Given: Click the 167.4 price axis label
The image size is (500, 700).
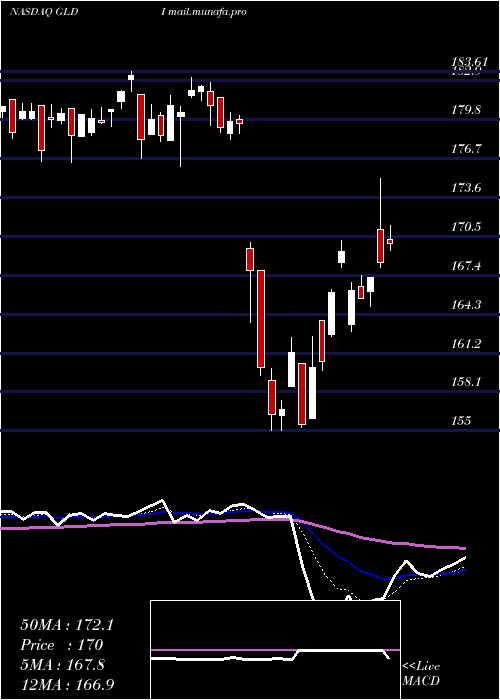Looking at the screenshot, I should pyautogui.click(x=466, y=266).
